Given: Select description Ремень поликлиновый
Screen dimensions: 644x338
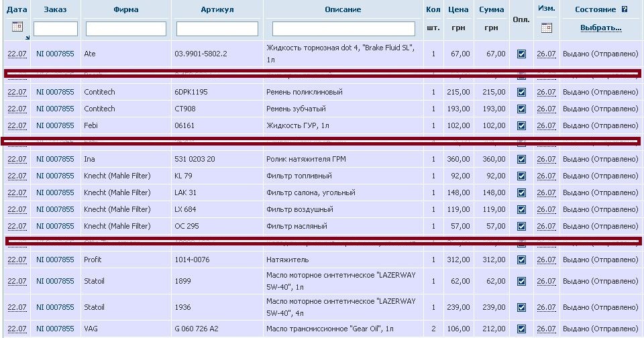Looking at the screenshot, I should click(305, 92).
